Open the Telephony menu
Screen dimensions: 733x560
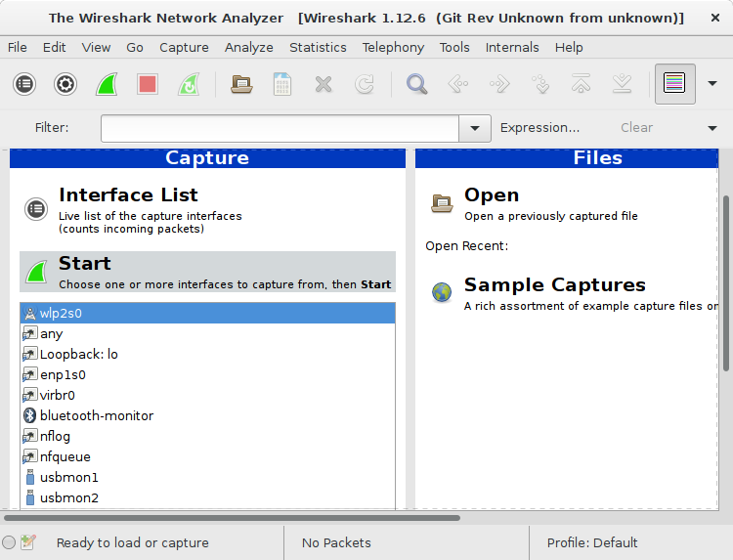point(393,47)
